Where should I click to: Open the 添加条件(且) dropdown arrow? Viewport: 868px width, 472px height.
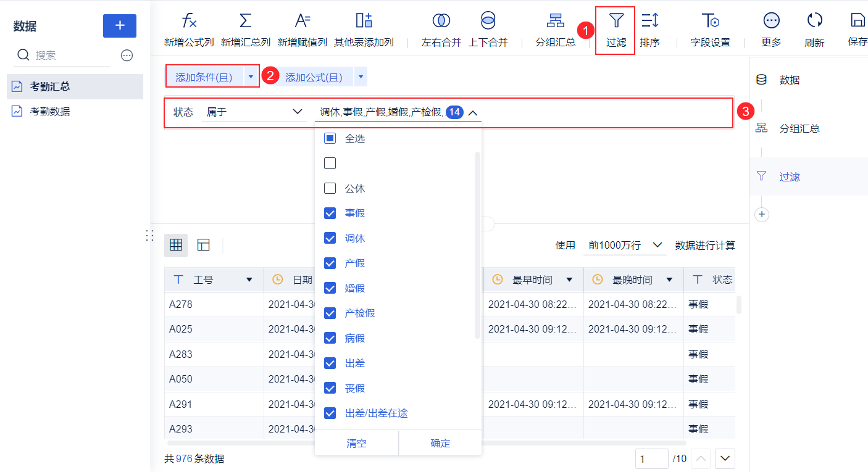click(x=251, y=77)
